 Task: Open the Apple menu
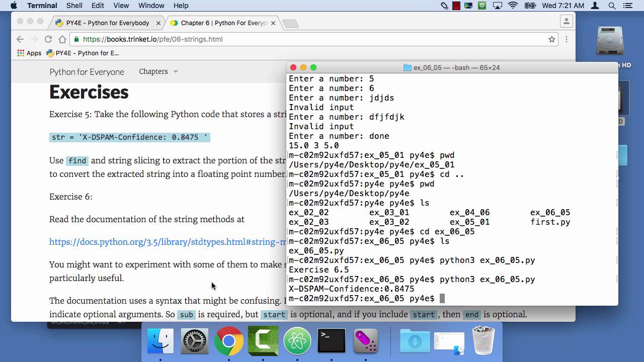[14, 6]
